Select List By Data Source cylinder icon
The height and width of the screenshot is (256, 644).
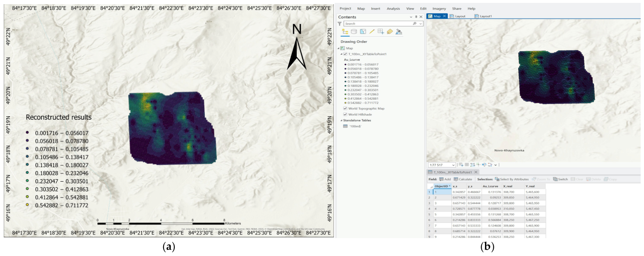point(354,32)
